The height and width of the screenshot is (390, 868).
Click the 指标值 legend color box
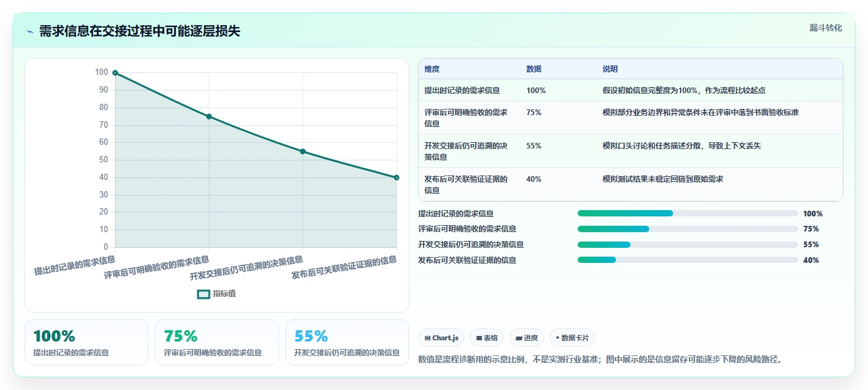click(204, 294)
